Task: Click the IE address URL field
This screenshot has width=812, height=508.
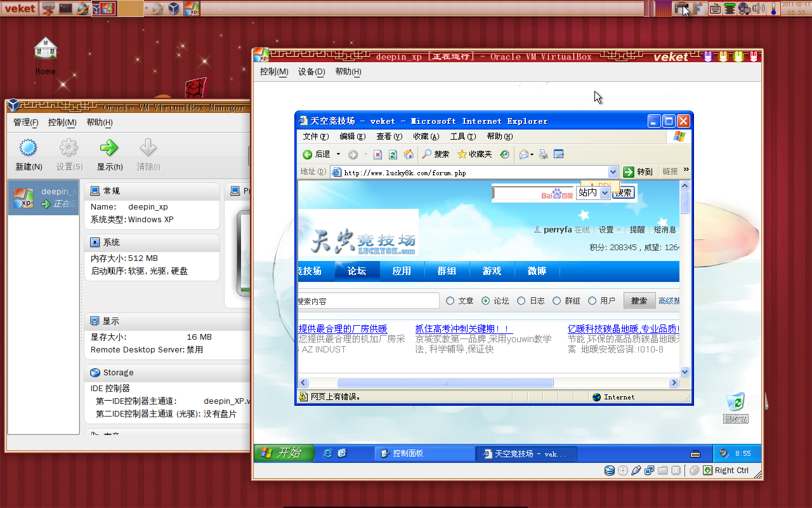Action: (x=475, y=172)
